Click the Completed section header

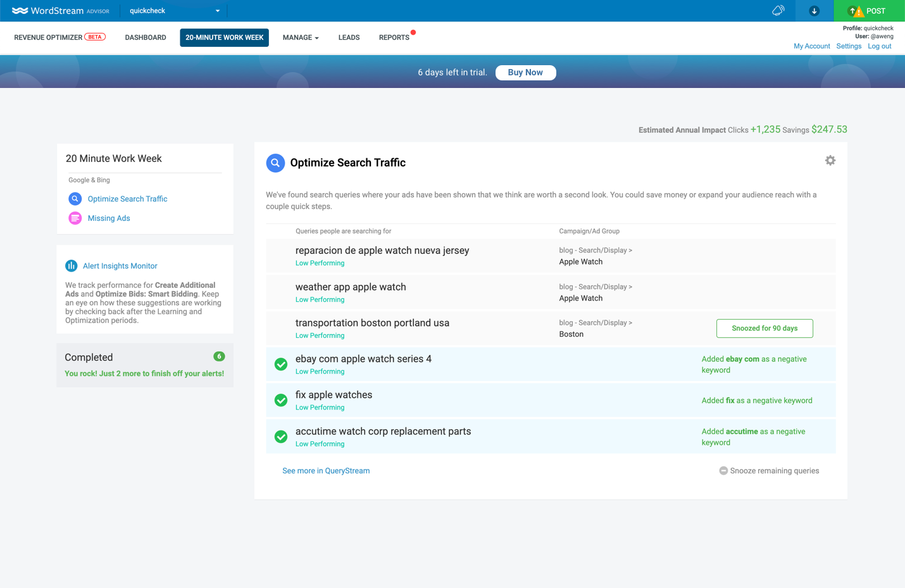click(x=89, y=358)
